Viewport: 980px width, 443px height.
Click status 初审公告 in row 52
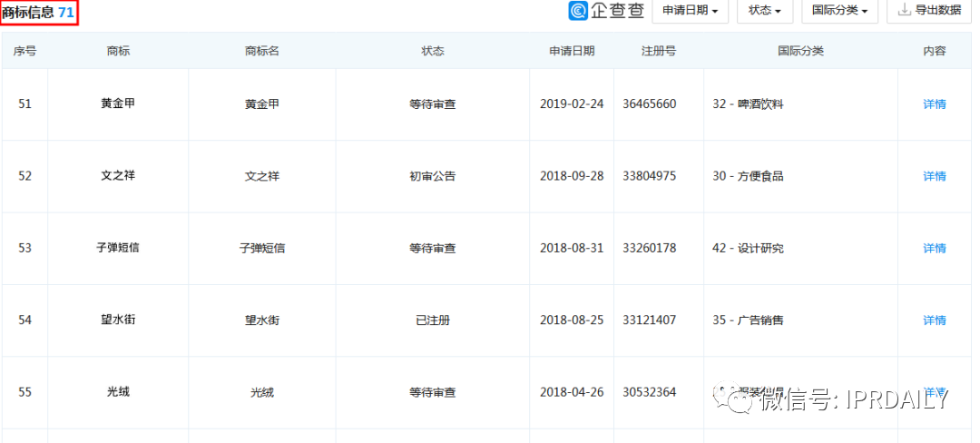[433, 176]
